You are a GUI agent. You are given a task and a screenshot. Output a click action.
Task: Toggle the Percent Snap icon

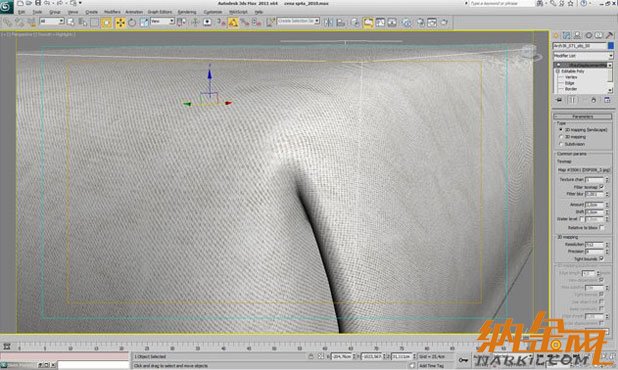[245, 22]
